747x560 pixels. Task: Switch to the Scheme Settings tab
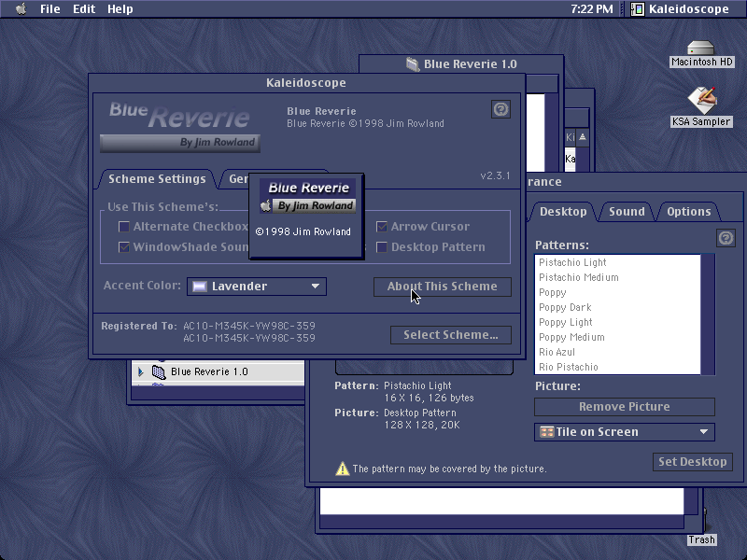click(157, 179)
